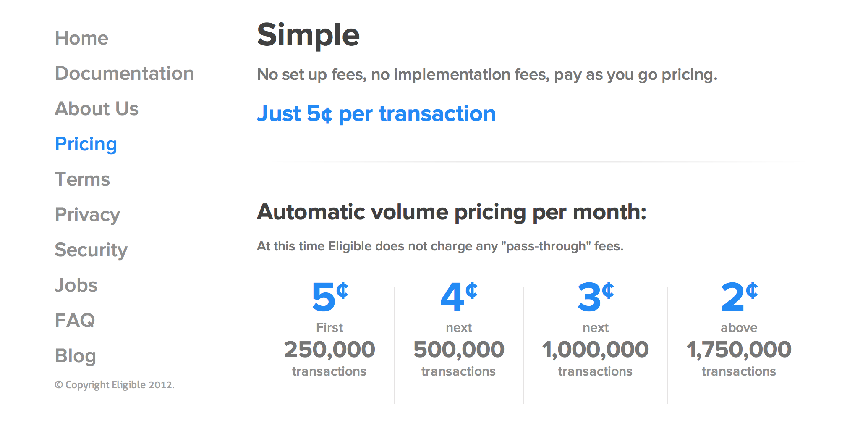Screen dimensions: 868x437
Task: Open the Jobs link
Action: pos(76,285)
